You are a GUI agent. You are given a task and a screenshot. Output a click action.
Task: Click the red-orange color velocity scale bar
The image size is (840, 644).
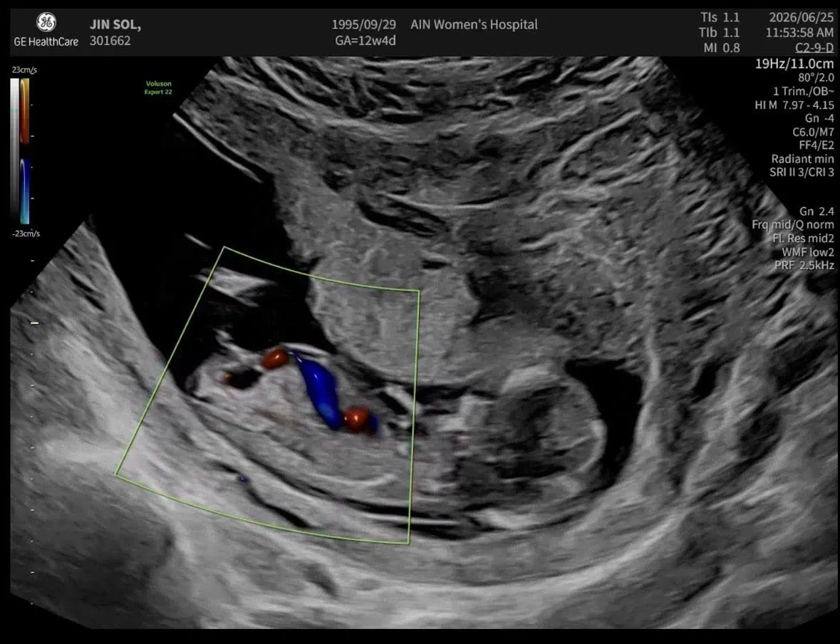coord(25,111)
